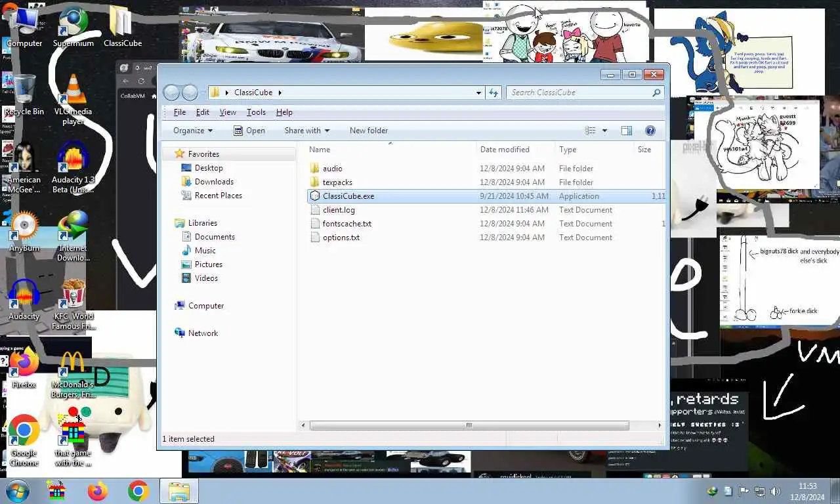840x504 pixels.
Task: Select the texpacks folder
Action: pos(337,182)
